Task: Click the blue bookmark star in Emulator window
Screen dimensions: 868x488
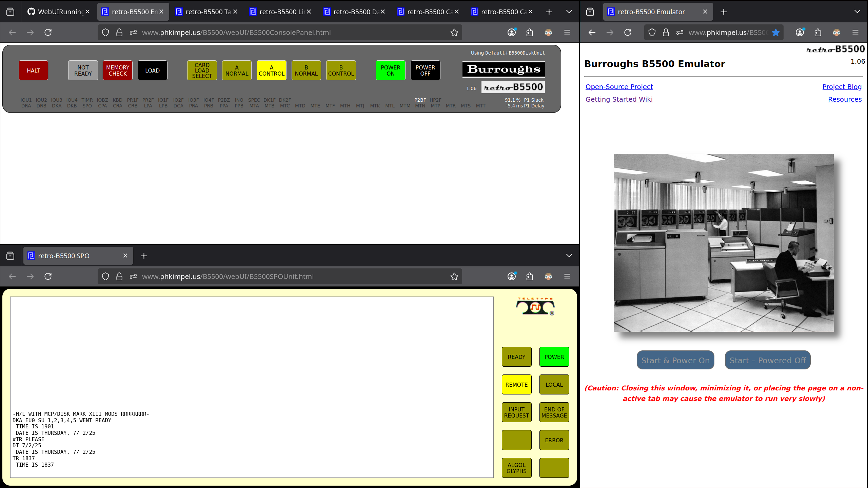Action: point(776,33)
